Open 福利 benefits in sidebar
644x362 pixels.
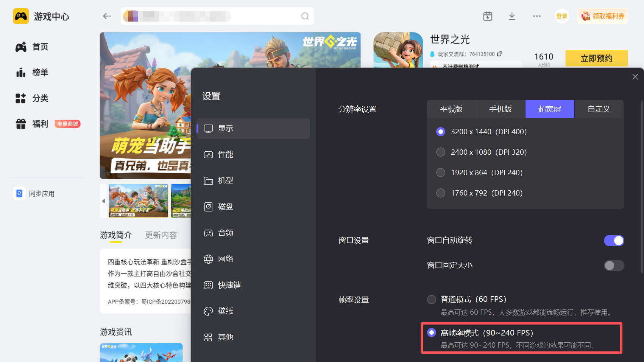click(32, 124)
